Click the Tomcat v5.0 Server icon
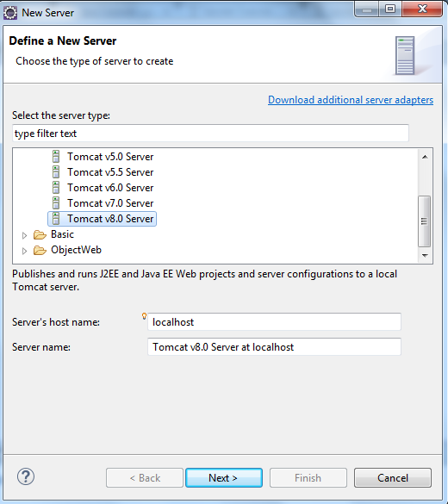The width and height of the screenshot is (448, 504). (x=56, y=157)
